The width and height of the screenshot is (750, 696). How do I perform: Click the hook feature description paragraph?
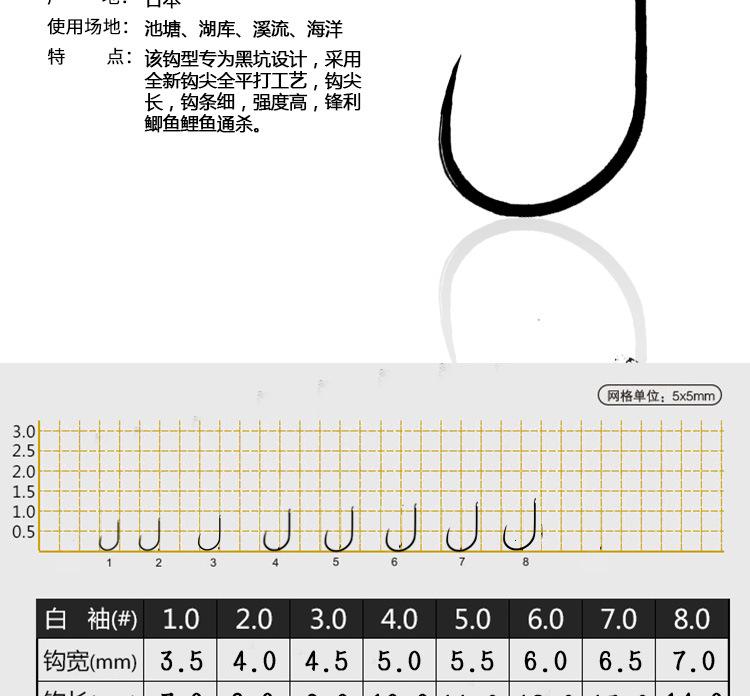253,91
